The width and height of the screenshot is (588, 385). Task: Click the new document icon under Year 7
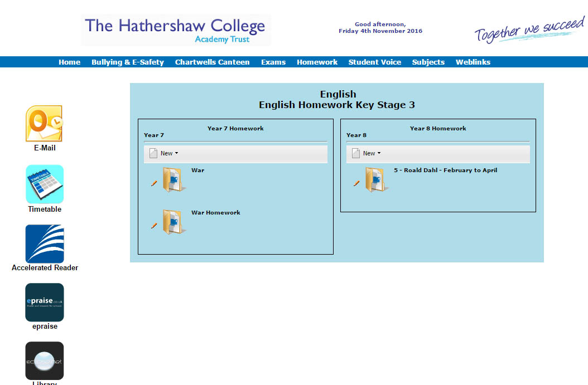pyautogui.click(x=153, y=153)
